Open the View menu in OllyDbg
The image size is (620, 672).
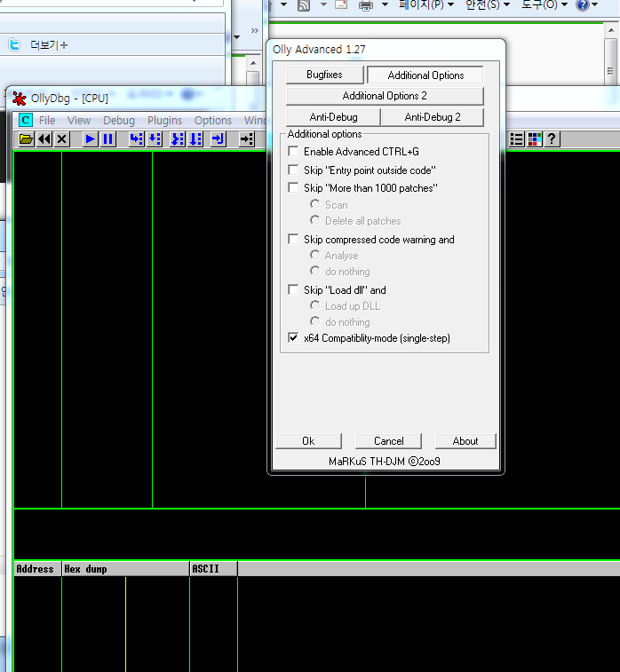(x=79, y=121)
